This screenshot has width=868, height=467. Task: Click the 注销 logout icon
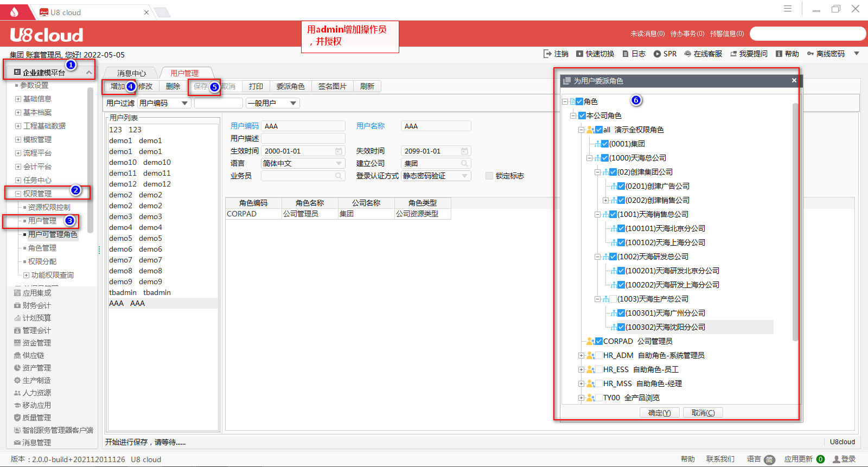tap(547, 54)
